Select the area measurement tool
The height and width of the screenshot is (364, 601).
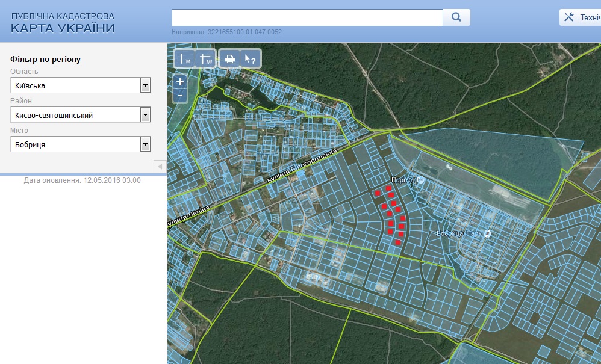point(205,59)
